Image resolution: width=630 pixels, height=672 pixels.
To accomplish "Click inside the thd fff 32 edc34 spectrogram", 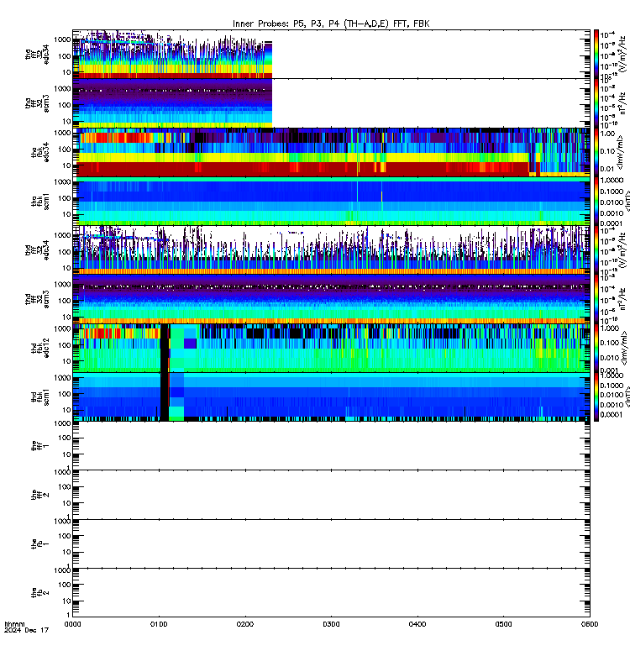I will pos(331,250).
